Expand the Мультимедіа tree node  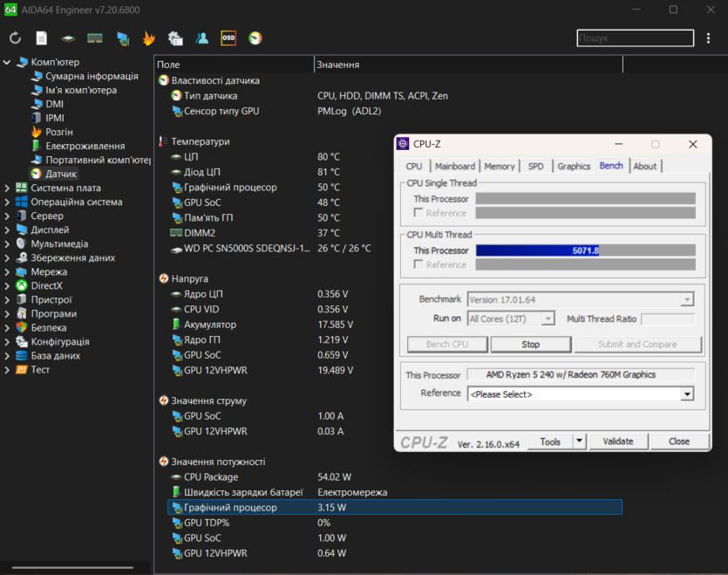[x=7, y=243]
